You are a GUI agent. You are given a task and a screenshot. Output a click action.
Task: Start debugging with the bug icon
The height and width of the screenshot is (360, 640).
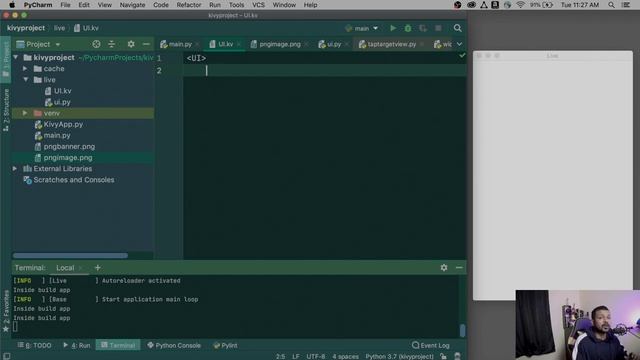[408, 28]
